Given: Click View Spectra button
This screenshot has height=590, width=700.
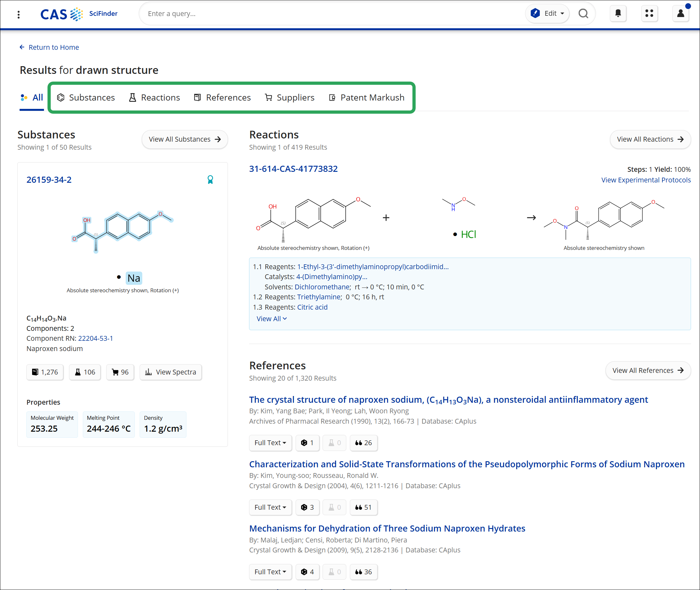Looking at the screenshot, I should point(170,372).
